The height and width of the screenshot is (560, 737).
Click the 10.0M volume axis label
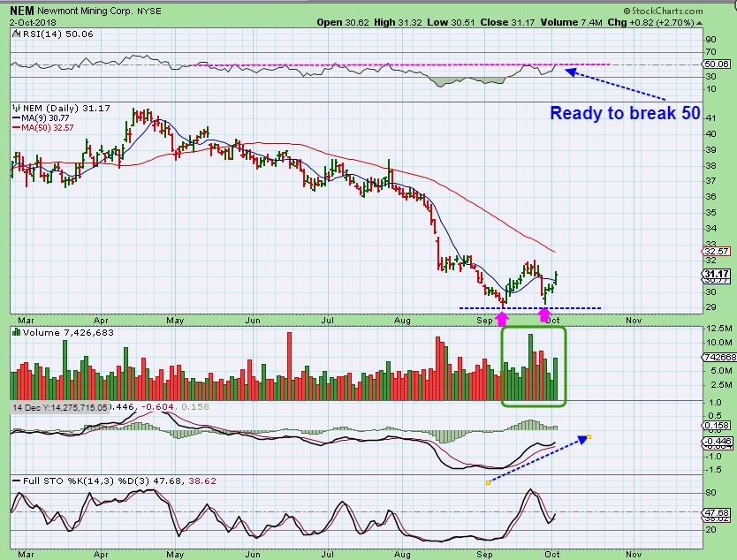719,342
